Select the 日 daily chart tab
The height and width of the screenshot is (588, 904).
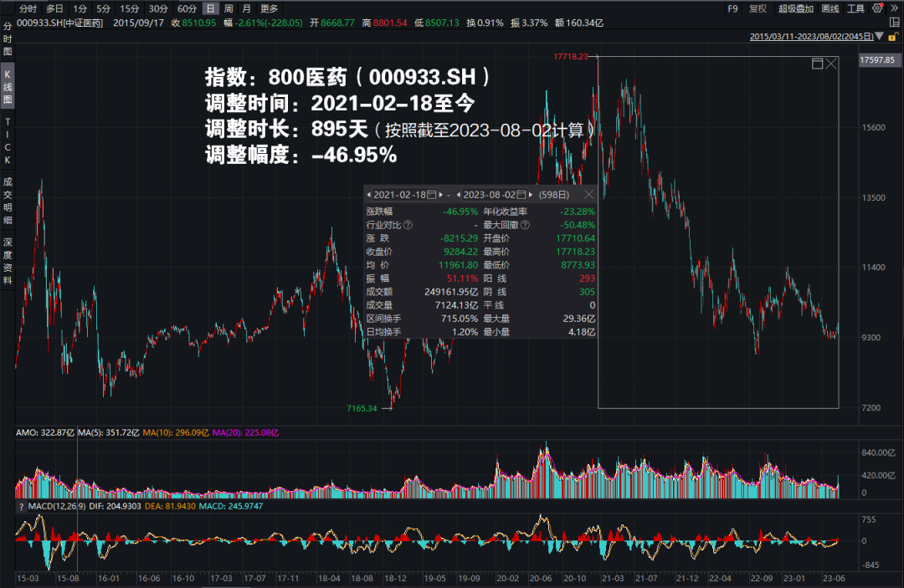point(209,7)
